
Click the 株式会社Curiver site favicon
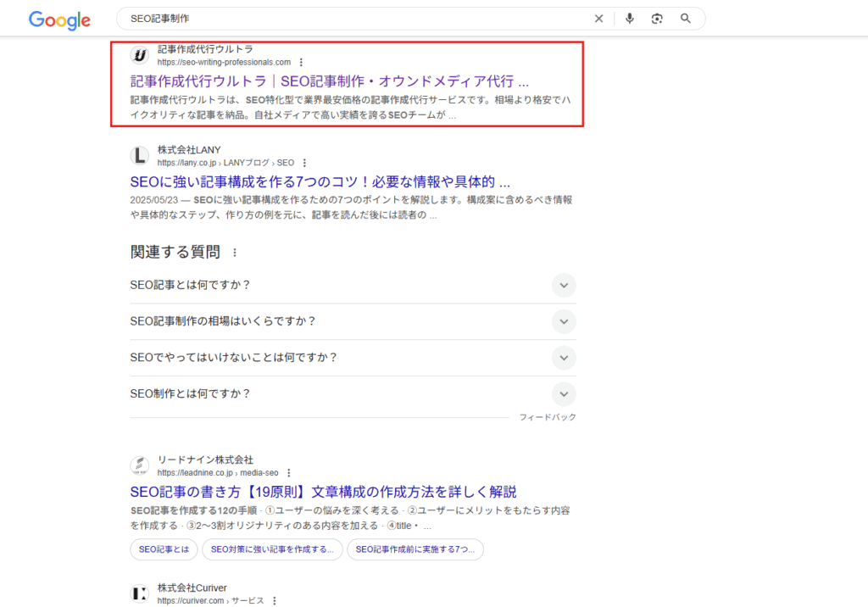(x=139, y=593)
